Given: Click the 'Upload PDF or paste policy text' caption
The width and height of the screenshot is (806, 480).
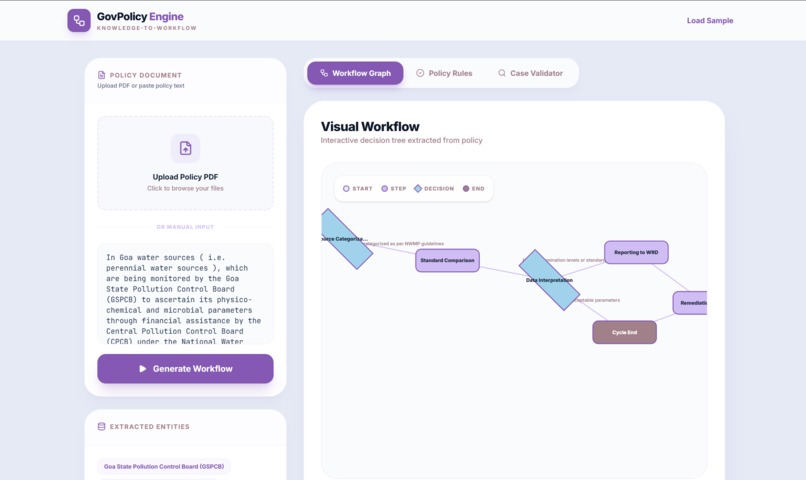Looking at the screenshot, I should click(x=141, y=86).
